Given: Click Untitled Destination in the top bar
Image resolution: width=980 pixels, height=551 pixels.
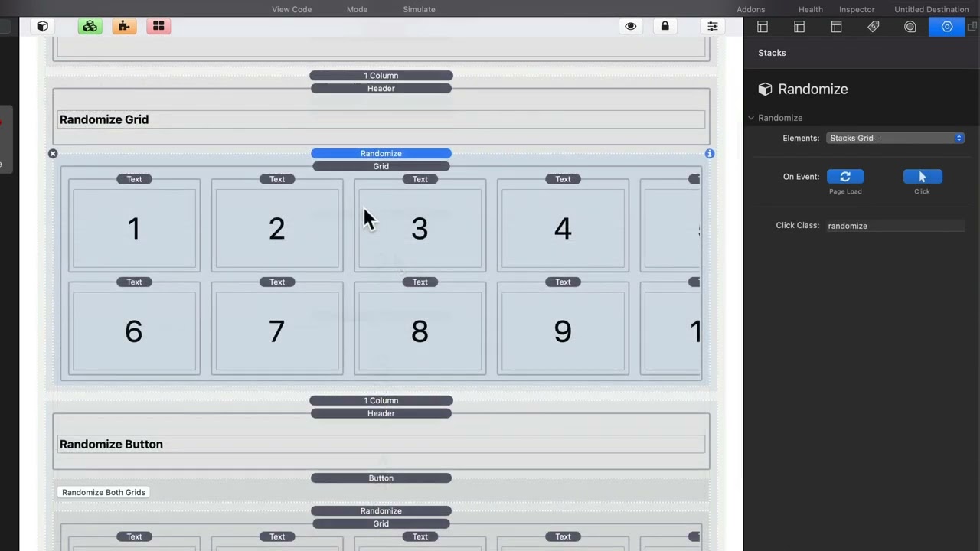Looking at the screenshot, I should pos(931,9).
